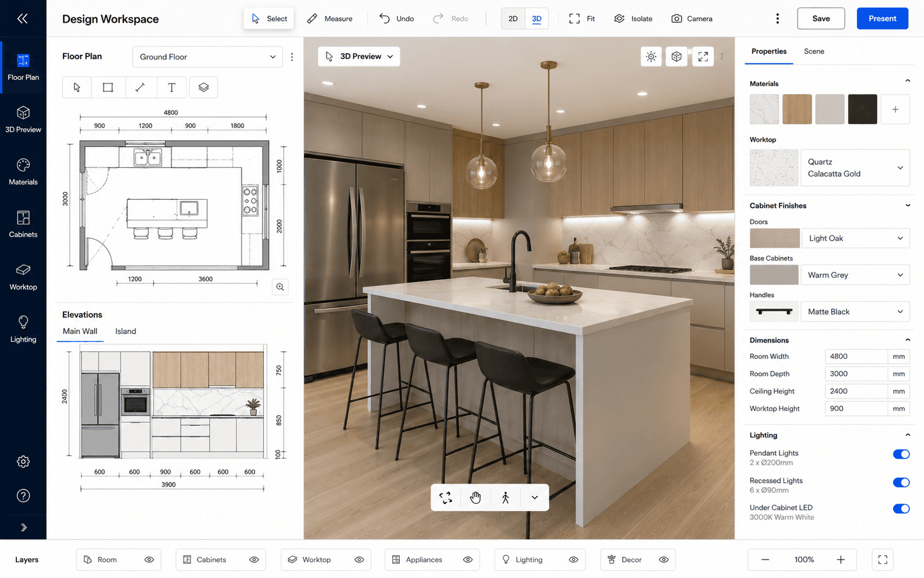Select the floor plan line tool

click(140, 87)
